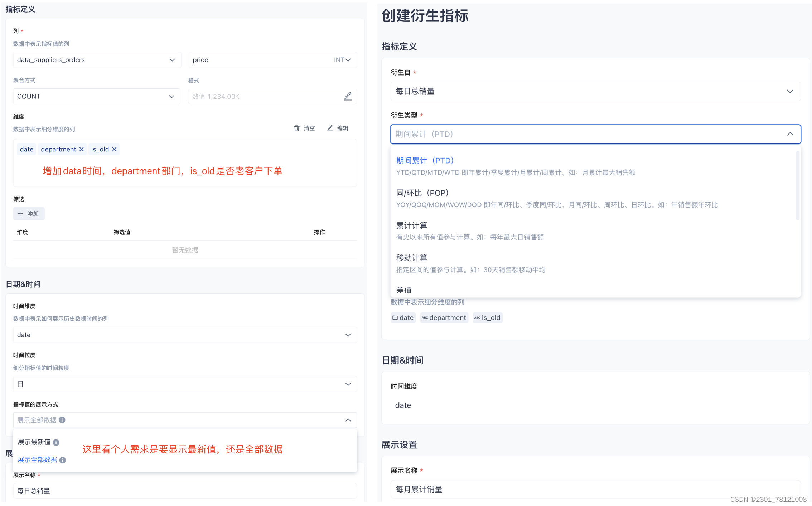Collapse the 指标值的展示方式 dropdown
The width and height of the screenshot is (812, 506).
click(x=348, y=420)
